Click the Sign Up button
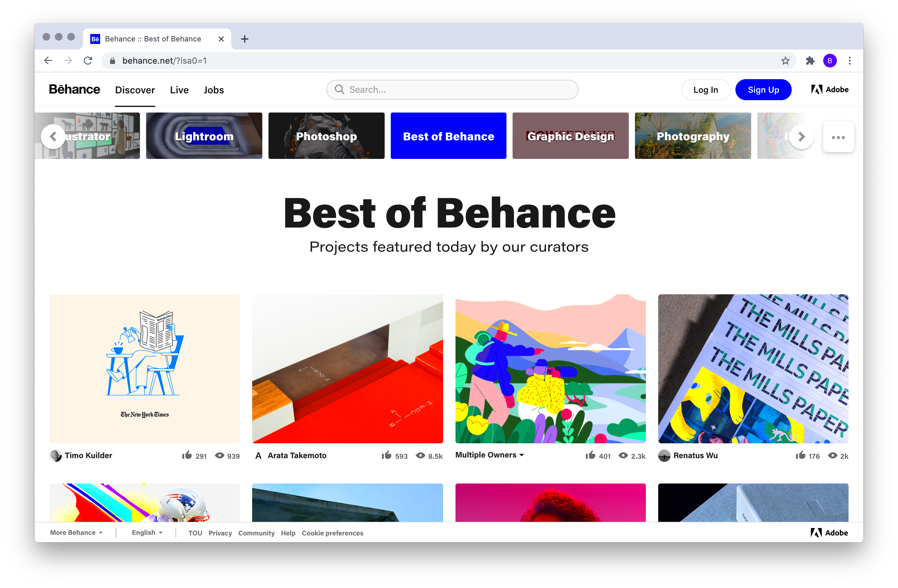 pos(763,90)
